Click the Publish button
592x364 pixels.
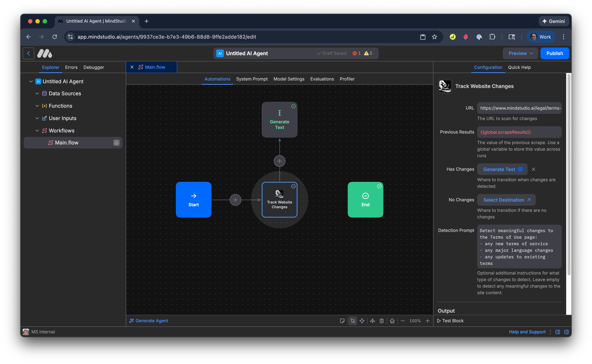pyautogui.click(x=554, y=53)
